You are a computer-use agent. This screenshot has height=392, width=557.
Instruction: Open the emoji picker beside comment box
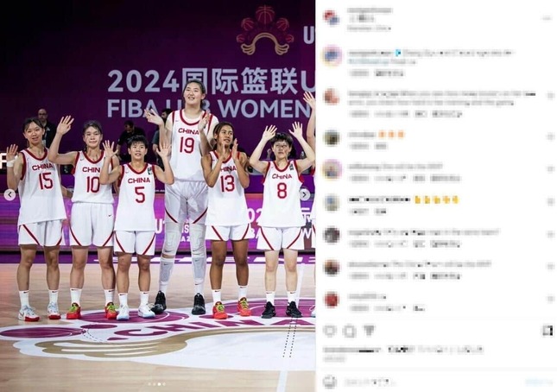(x=329, y=382)
